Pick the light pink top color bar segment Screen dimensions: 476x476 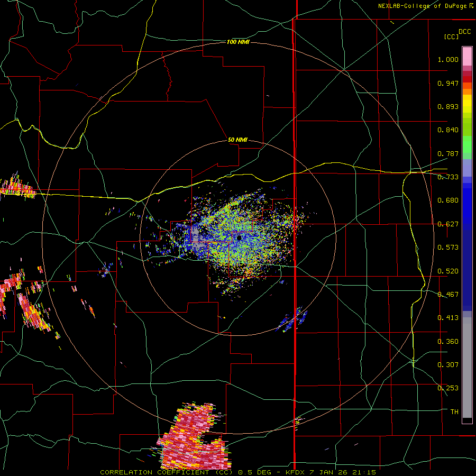click(467, 57)
